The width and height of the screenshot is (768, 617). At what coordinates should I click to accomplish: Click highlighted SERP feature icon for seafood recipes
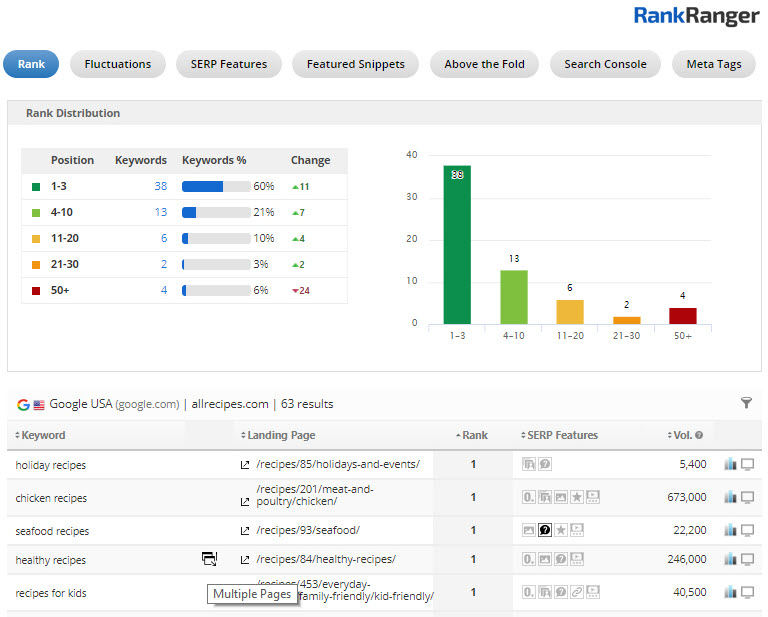point(545,530)
